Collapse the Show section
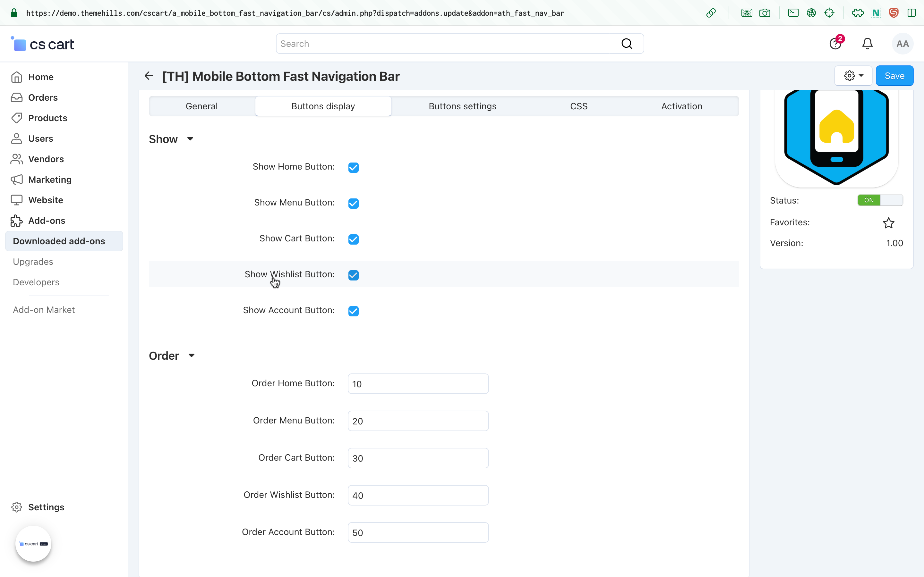 tap(190, 139)
